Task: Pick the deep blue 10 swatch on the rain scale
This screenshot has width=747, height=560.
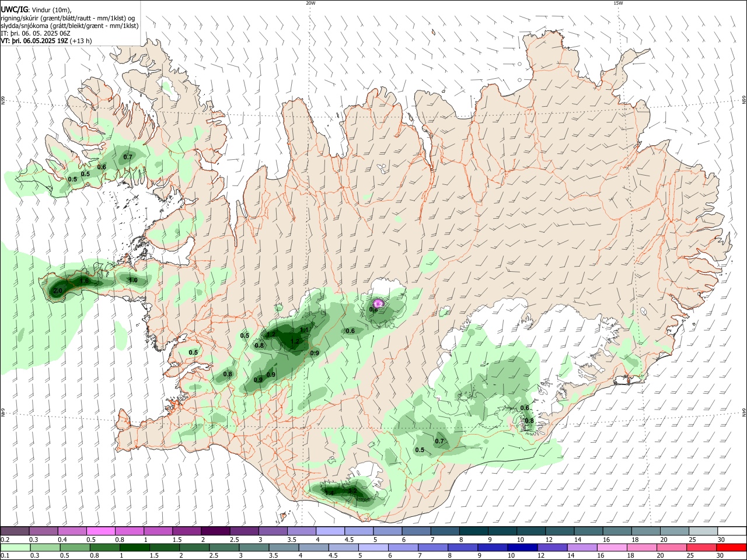Action: (x=522, y=547)
